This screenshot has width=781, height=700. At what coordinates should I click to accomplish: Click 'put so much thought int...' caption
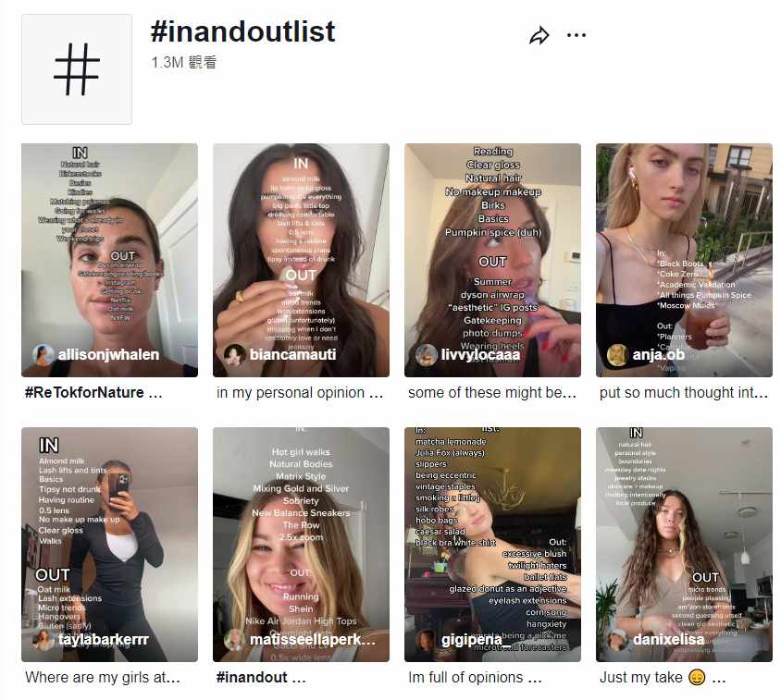tap(683, 392)
